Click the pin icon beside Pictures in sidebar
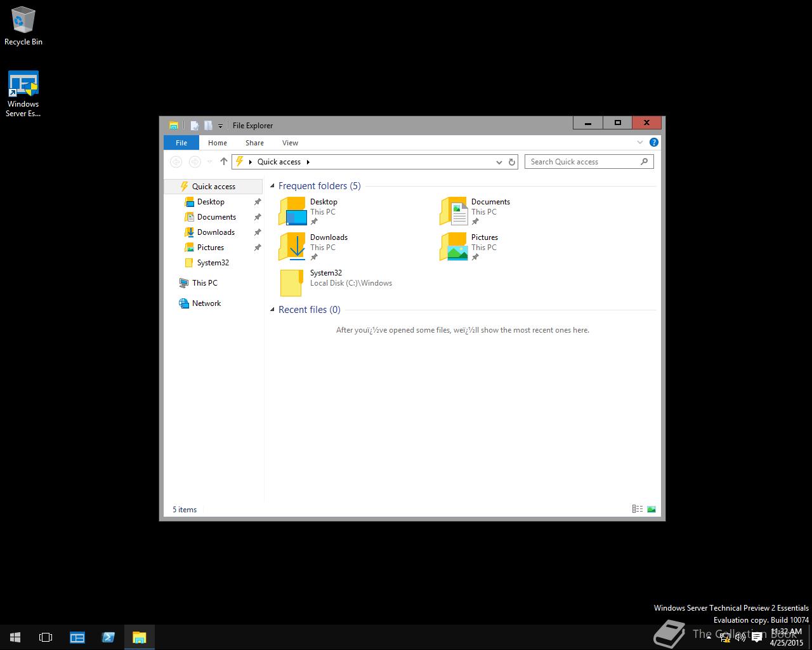This screenshot has width=812, height=650. pos(257,248)
